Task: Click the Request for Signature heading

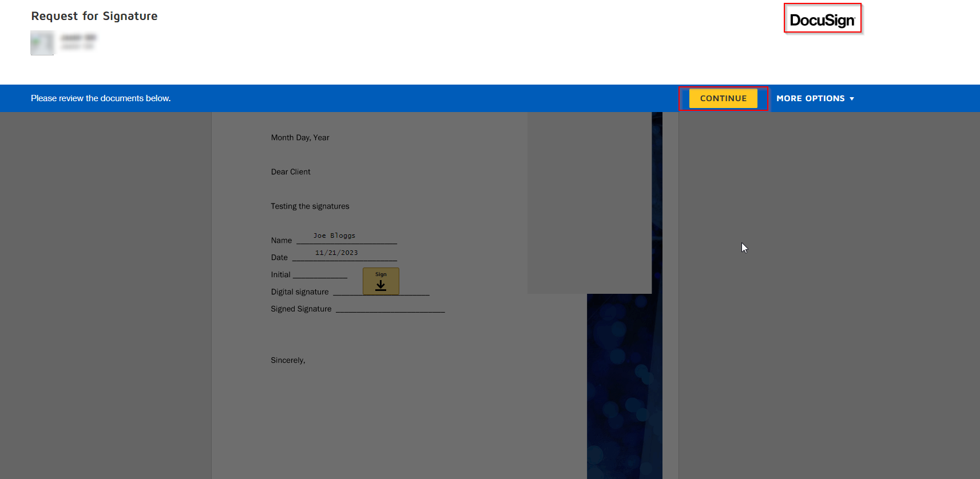Action: (x=94, y=16)
